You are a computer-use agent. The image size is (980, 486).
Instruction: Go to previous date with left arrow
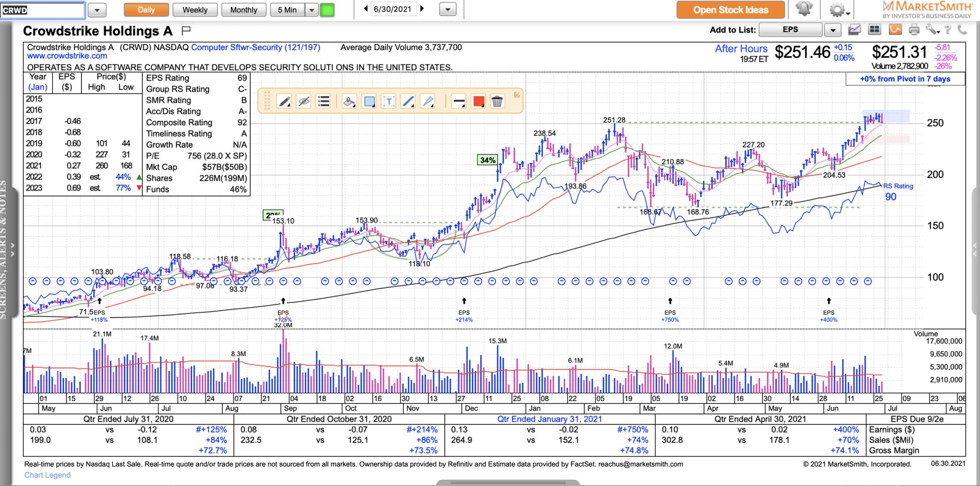coord(366,9)
